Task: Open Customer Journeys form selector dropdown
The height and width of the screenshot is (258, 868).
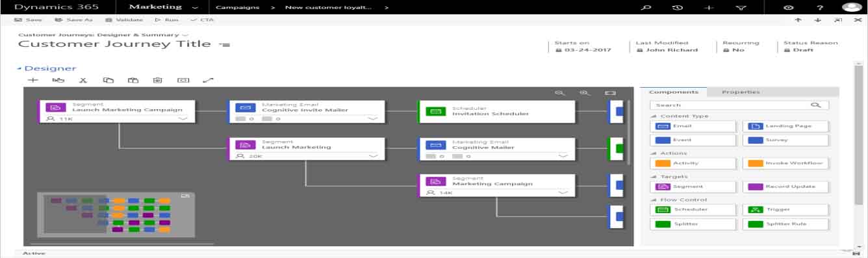Action: 185,35
